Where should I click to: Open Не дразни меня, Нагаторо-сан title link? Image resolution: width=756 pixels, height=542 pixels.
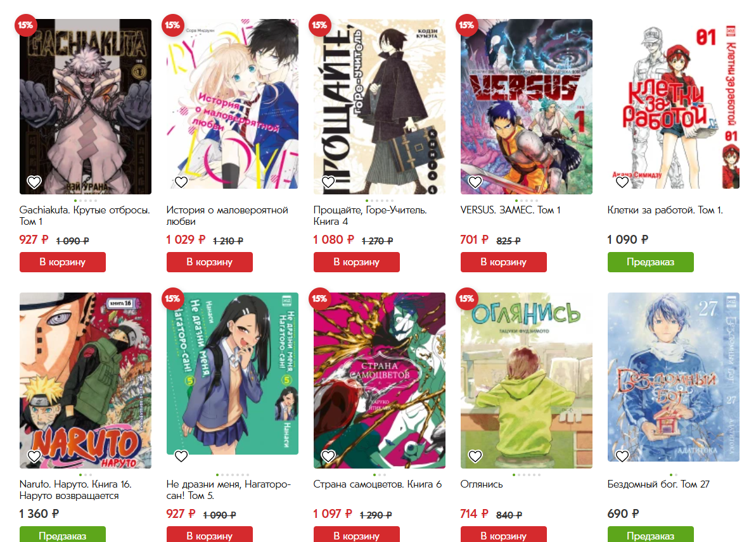pyautogui.click(x=229, y=489)
